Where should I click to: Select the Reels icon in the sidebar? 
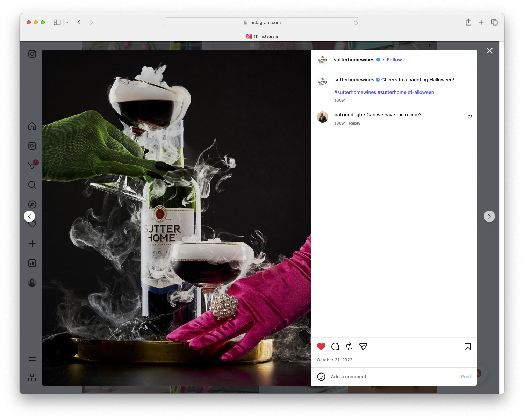coord(32,146)
